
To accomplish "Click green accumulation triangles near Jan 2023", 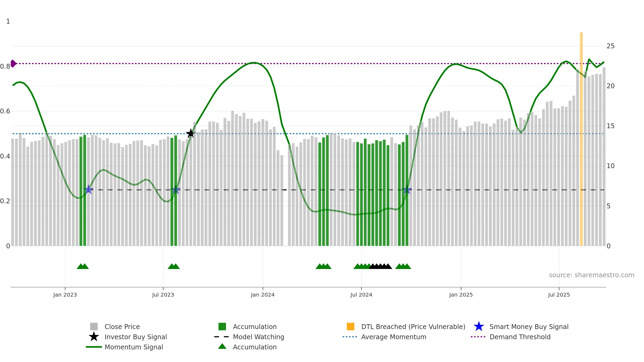I will pyautogui.click(x=83, y=266).
